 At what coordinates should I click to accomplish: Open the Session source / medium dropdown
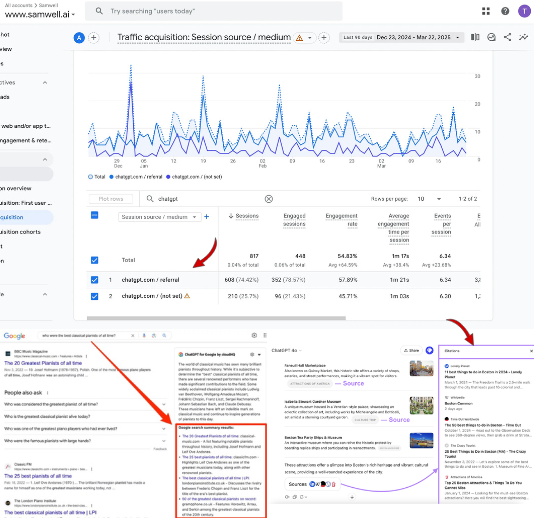coord(159,217)
